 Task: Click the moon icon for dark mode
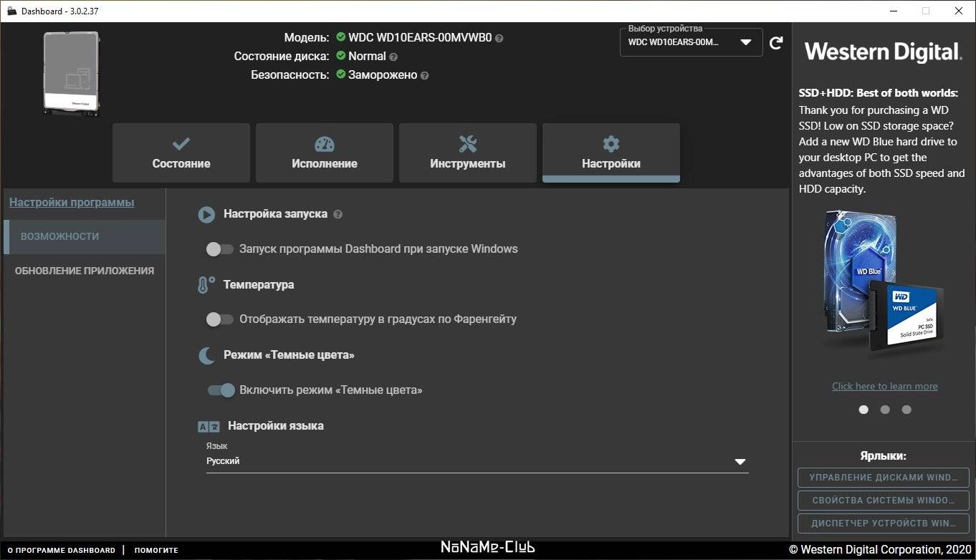coord(206,355)
